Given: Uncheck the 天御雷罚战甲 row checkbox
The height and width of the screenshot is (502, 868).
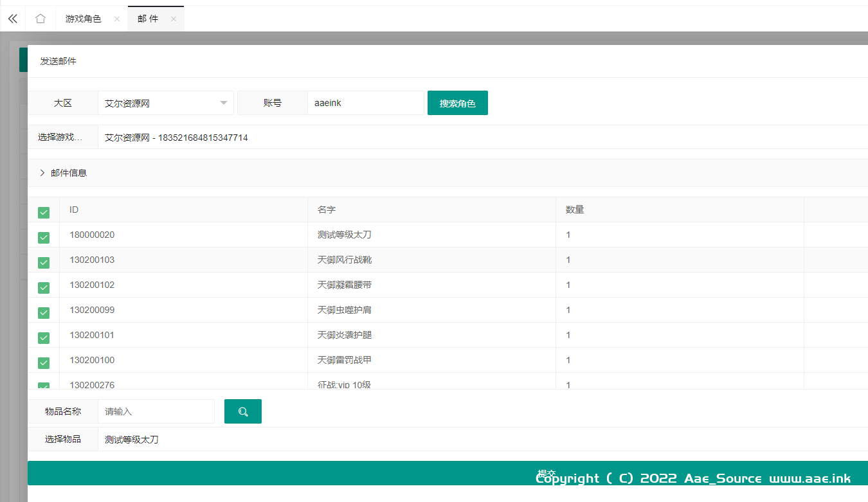Looking at the screenshot, I should (x=43, y=363).
